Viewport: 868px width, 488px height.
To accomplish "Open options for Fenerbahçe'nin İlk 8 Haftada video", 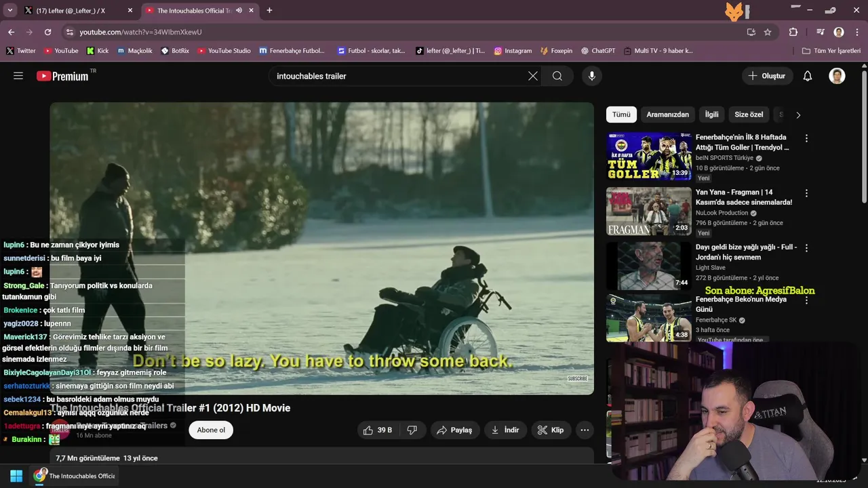I will (806, 138).
